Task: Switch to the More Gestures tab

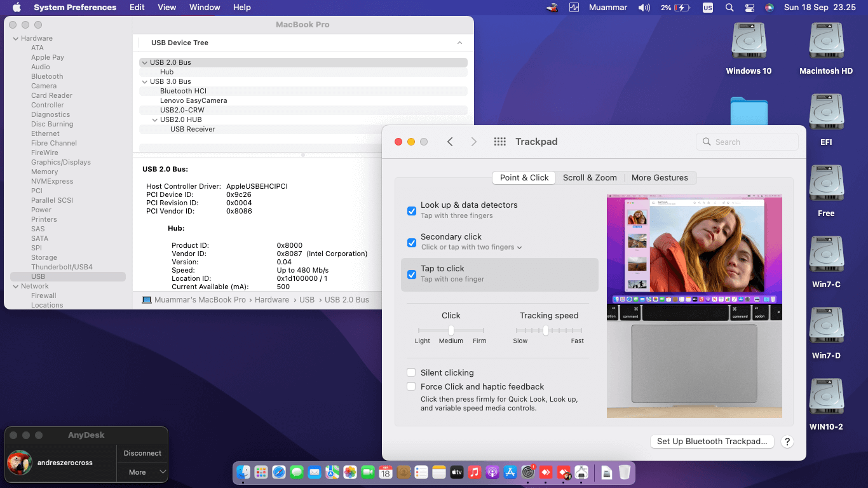Action: coord(660,178)
